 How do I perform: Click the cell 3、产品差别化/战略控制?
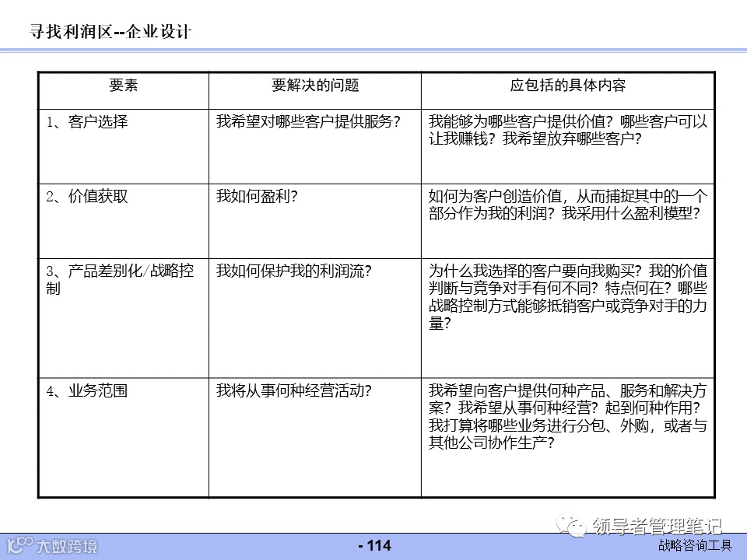tap(124, 319)
